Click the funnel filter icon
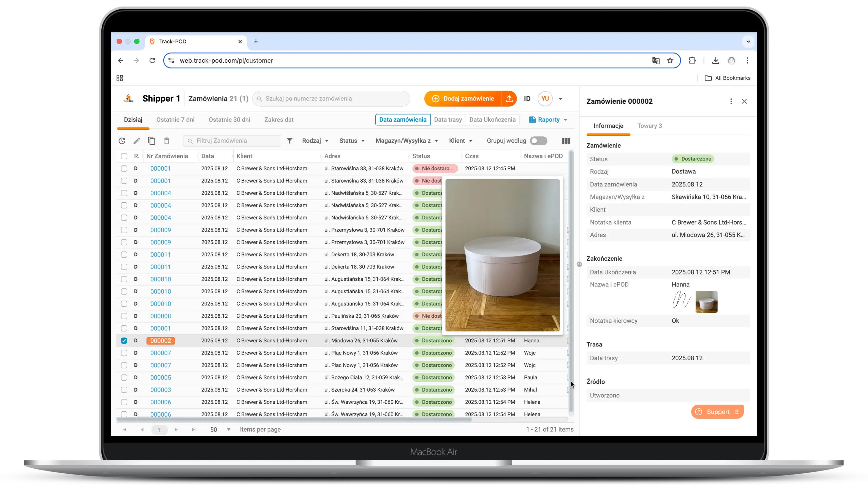868x492 pixels. [290, 141]
